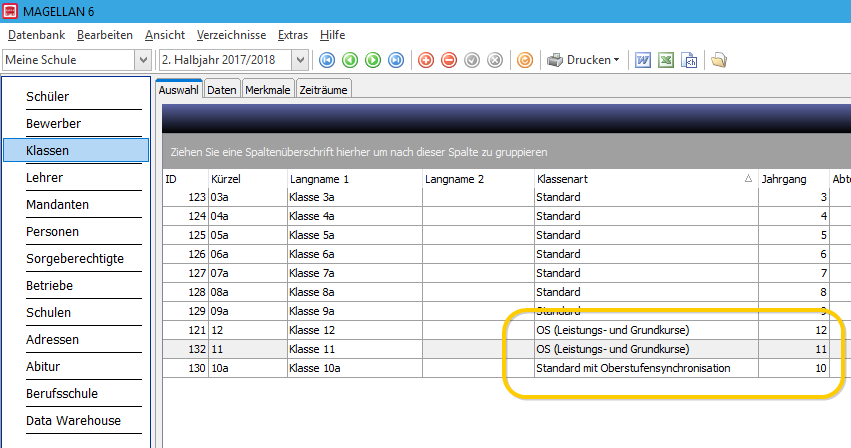Switch to the Merkmale tab
Screen dimensions: 851x448
click(x=268, y=90)
